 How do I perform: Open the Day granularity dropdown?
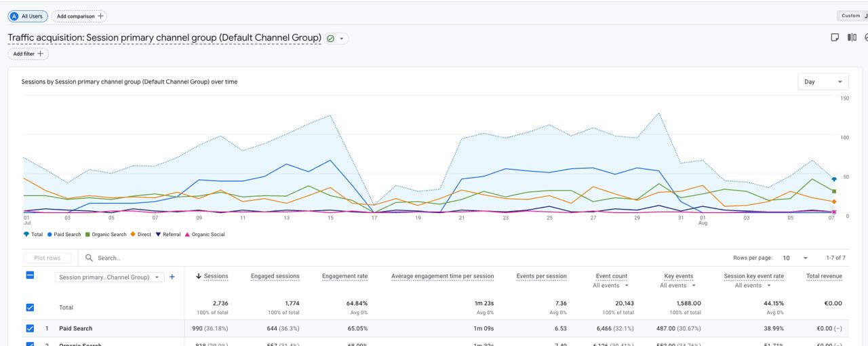(x=823, y=81)
